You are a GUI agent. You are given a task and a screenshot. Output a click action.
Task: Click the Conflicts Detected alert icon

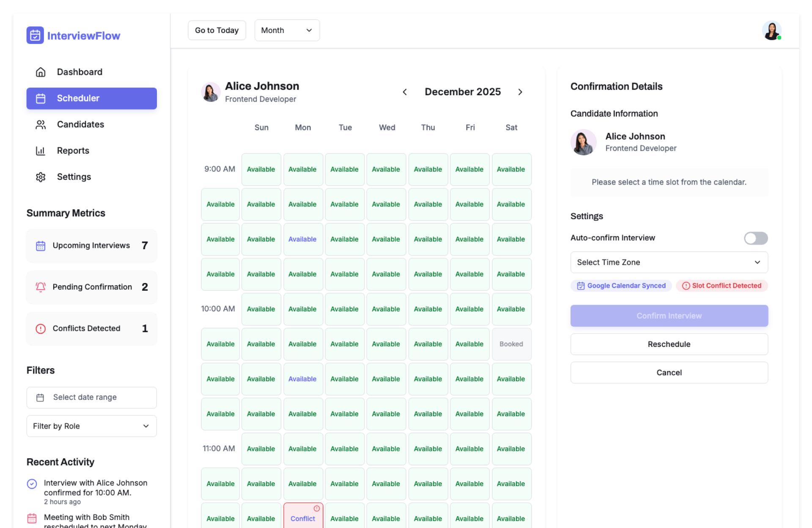[41, 329]
